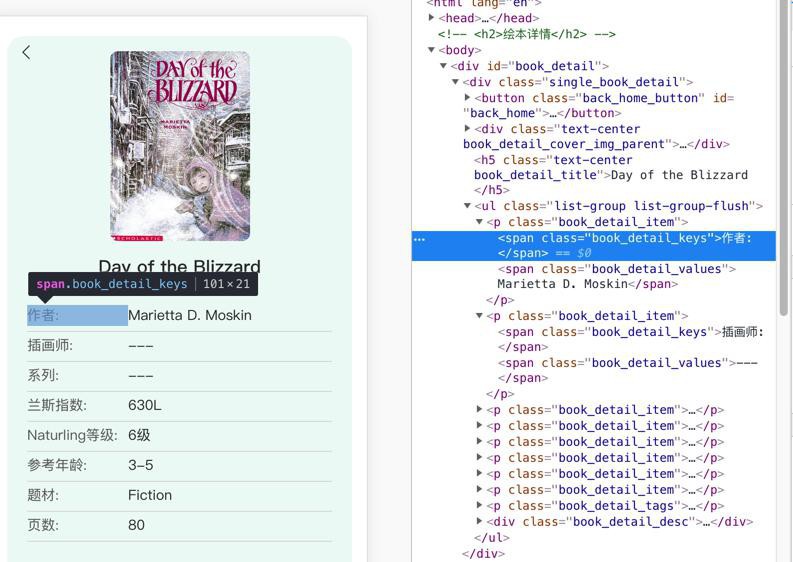Image resolution: width=793 pixels, height=562 pixels.
Task: Click the 页数: label
Action: click(43, 525)
